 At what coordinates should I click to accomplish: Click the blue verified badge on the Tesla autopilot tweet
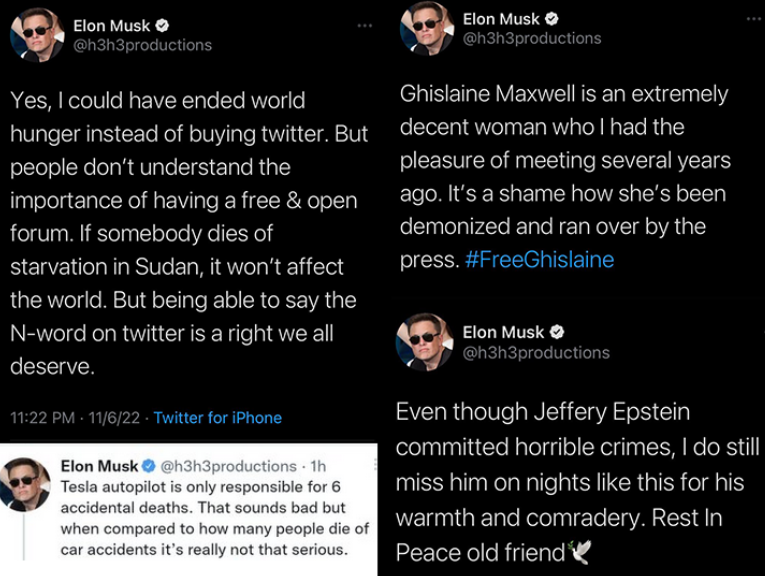(x=148, y=466)
